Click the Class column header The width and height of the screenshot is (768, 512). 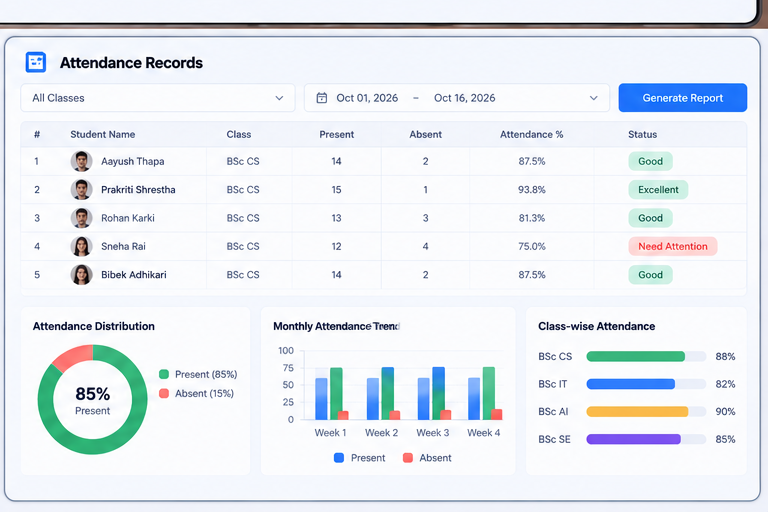pos(239,134)
